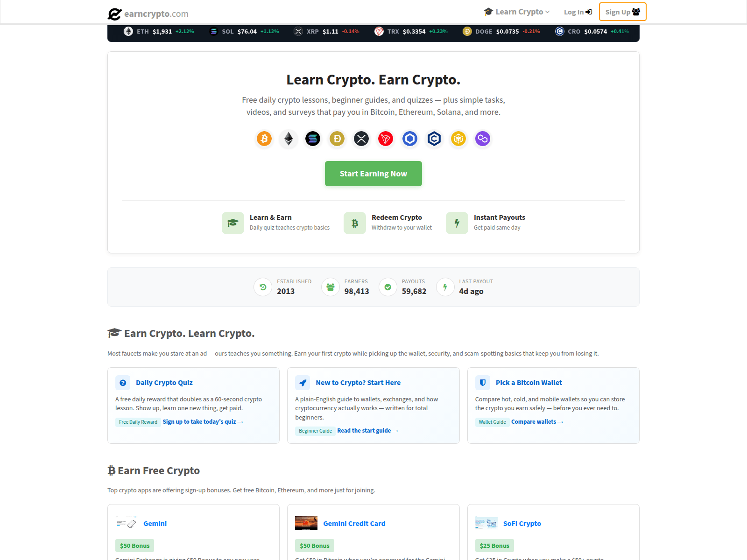Open the Daily Crypto Quiz link
747x560 pixels.
pyautogui.click(x=164, y=383)
